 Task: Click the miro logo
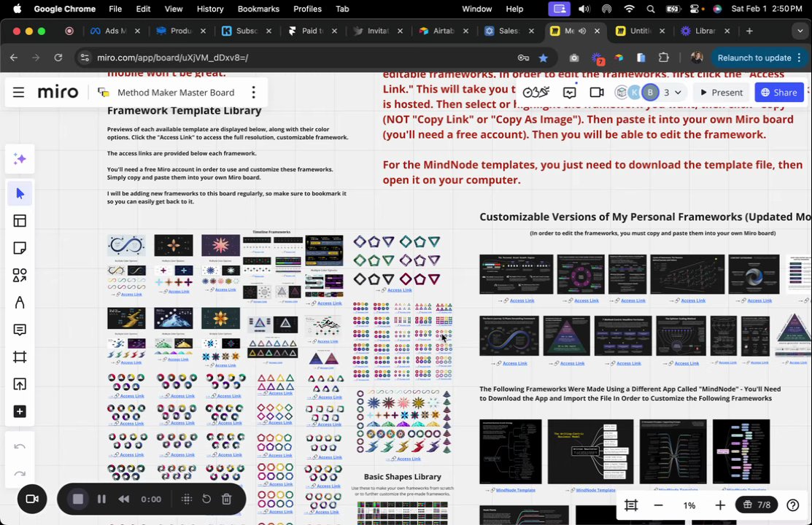click(x=58, y=93)
